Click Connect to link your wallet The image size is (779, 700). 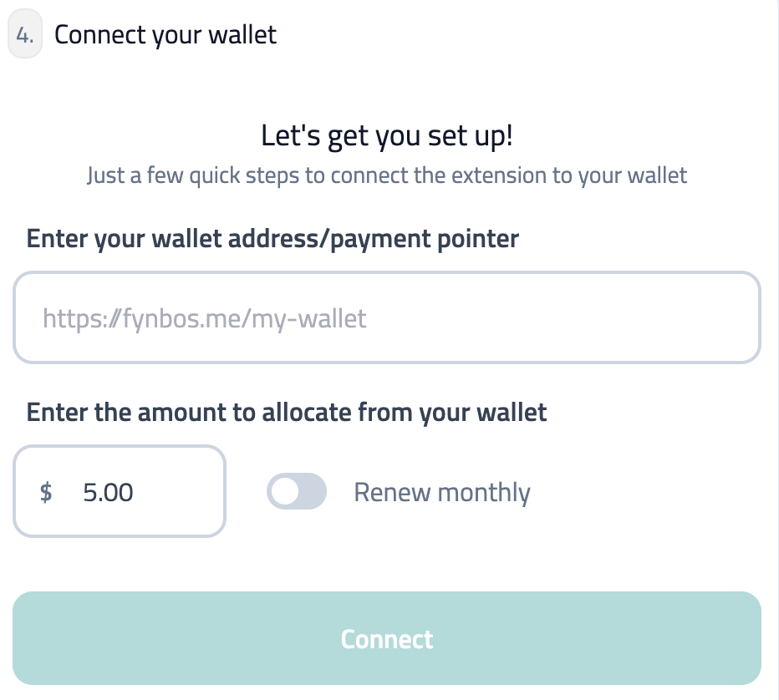pyautogui.click(x=387, y=637)
